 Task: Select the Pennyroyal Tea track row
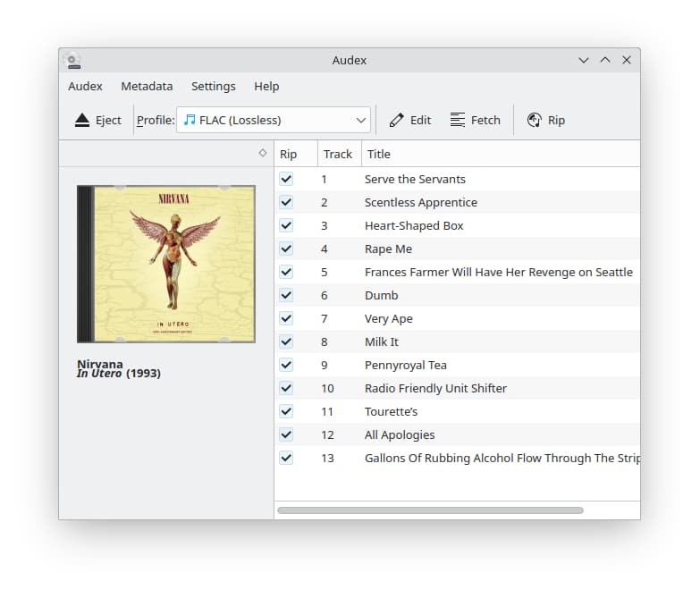pos(406,365)
